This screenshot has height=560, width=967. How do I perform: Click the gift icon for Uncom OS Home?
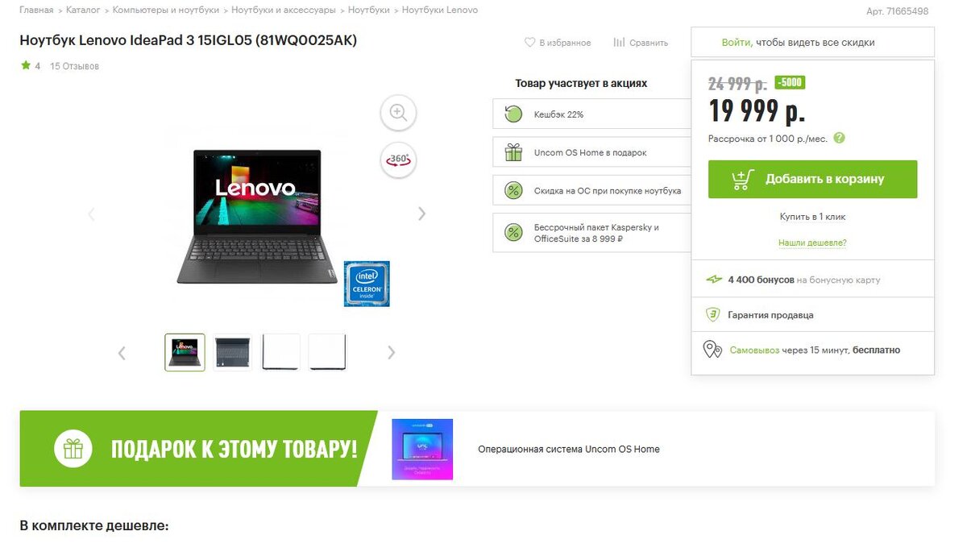click(513, 152)
